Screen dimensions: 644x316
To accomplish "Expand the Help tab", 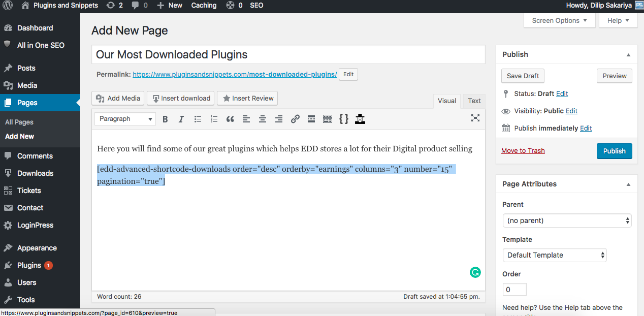I will coord(618,20).
